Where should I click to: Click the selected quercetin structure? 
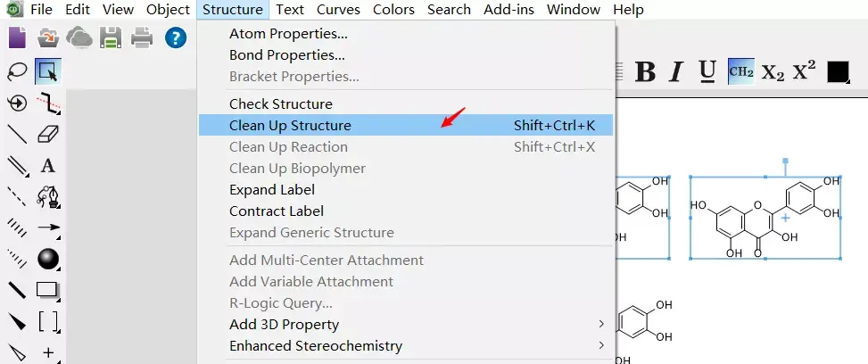coord(765,217)
